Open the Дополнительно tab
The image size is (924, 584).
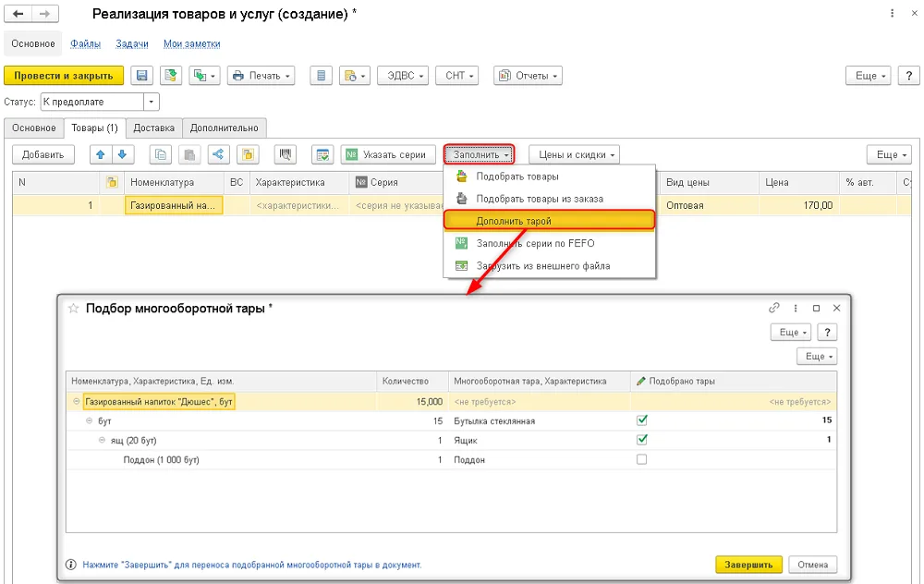coord(224,128)
